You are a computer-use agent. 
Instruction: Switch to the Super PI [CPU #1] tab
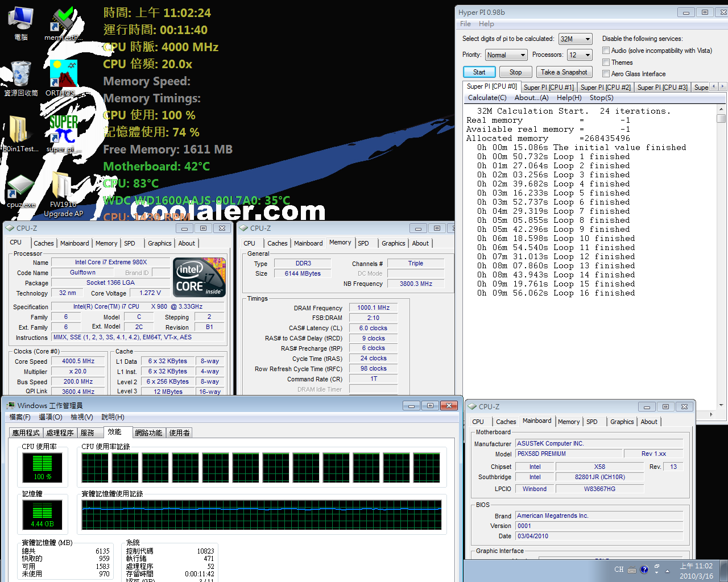tap(549, 88)
